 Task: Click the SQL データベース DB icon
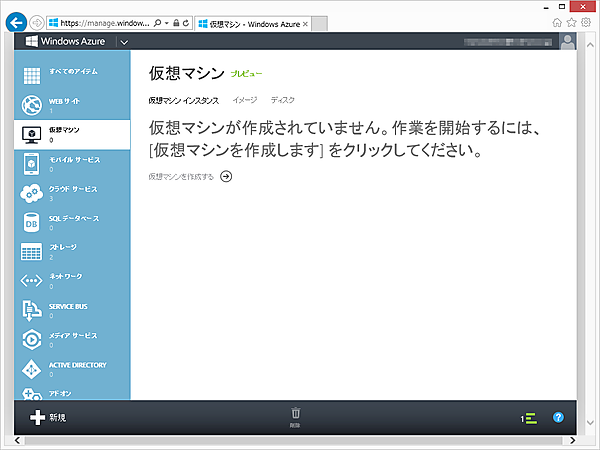pos(31,222)
